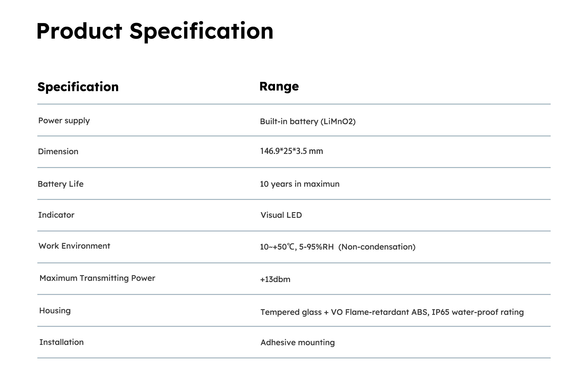Click Tempered glass housing description text
This screenshot has width=588, height=378.
(392, 312)
